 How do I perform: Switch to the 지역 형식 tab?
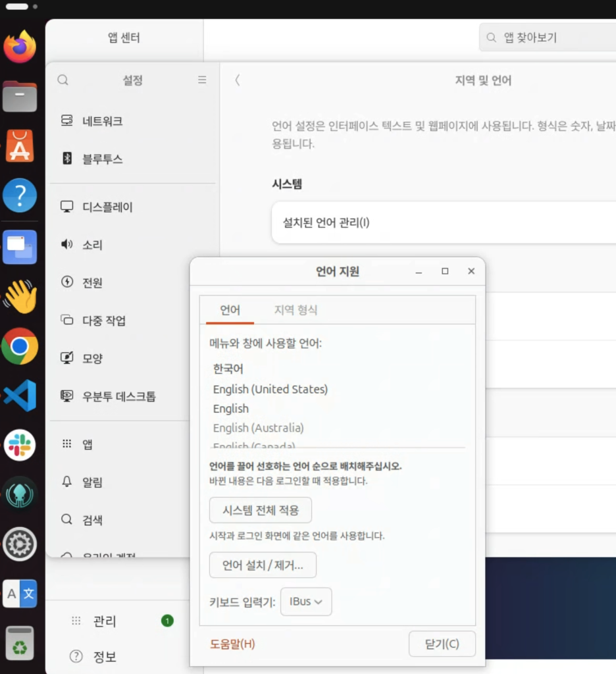click(295, 310)
